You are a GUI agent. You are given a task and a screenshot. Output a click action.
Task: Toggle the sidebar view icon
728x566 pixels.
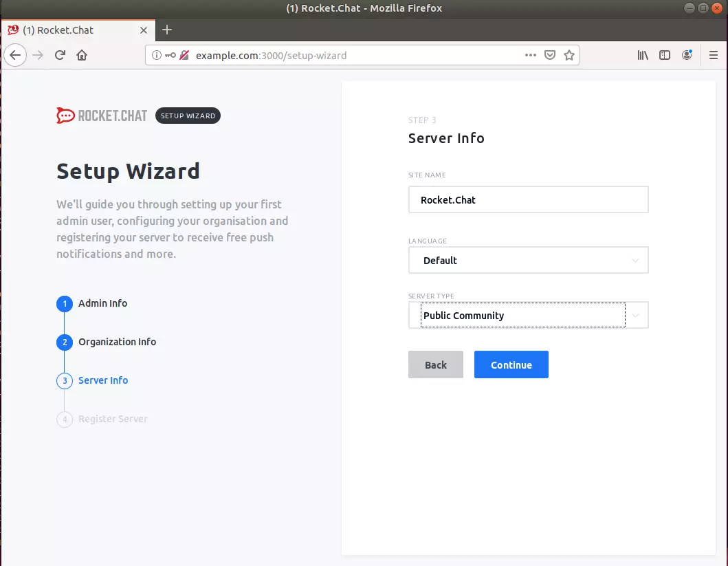pos(665,55)
